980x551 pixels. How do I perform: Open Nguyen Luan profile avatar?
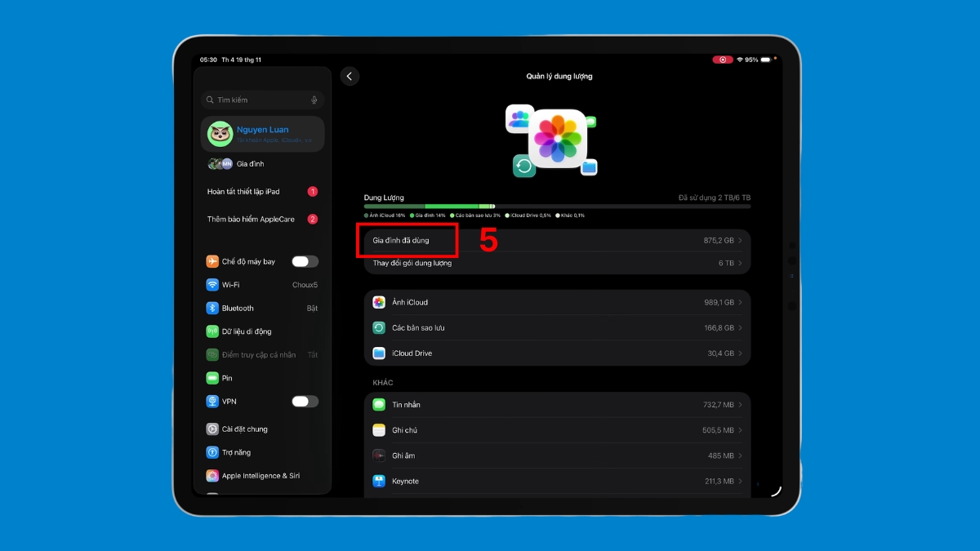220,134
